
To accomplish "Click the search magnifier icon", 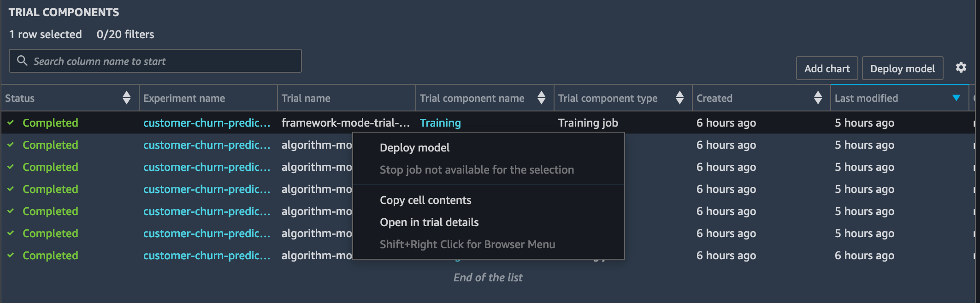I will 22,60.
